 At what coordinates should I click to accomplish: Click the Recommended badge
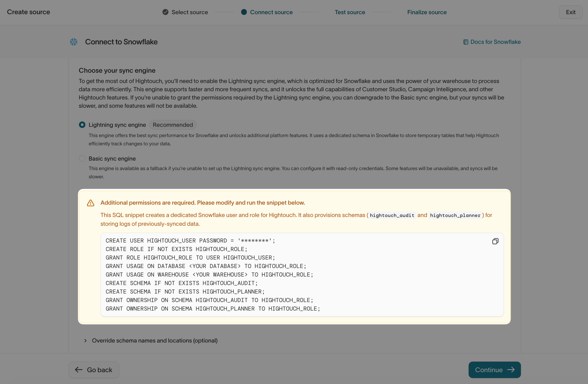click(173, 125)
